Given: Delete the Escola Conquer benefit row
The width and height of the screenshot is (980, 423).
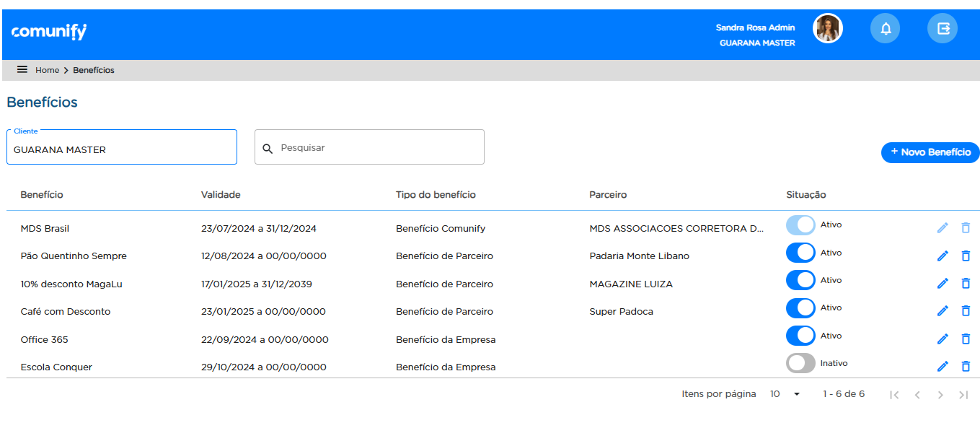Looking at the screenshot, I should click(966, 367).
